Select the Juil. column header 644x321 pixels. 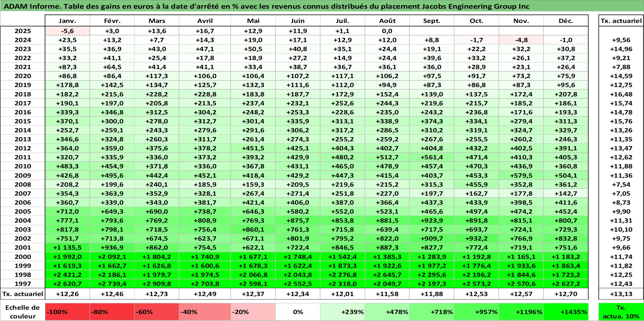click(342, 21)
